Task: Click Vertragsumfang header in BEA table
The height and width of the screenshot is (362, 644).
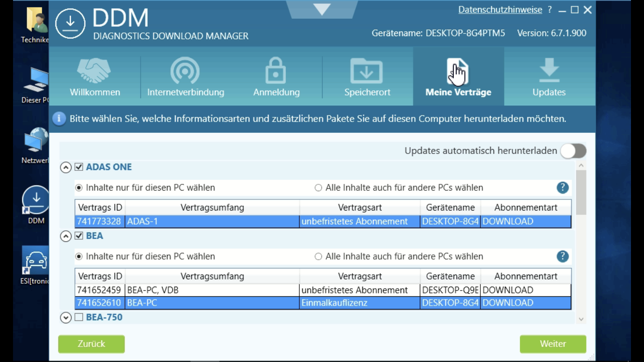Action: pyautogui.click(x=212, y=277)
